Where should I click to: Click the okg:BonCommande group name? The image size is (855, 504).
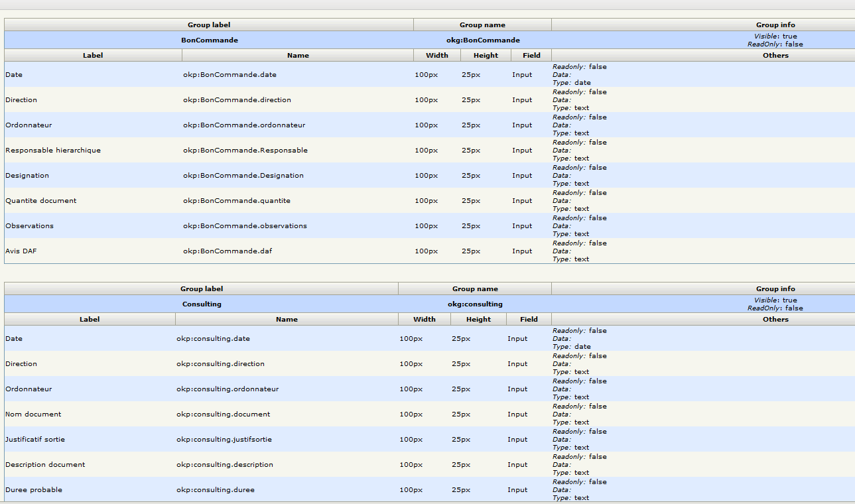483,40
